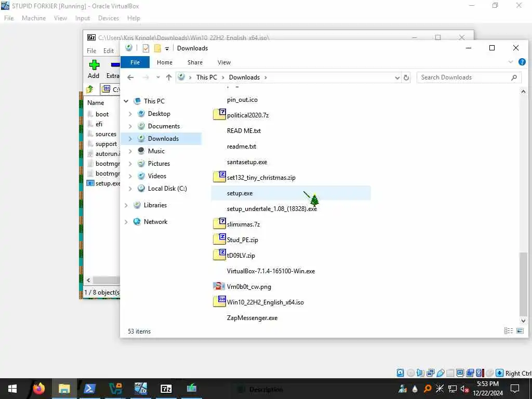Click the Explorer vertical scrollbar thumb
The height and width of the screenshot is (399, 532).
pyautogui.click(x=523, y=284)
